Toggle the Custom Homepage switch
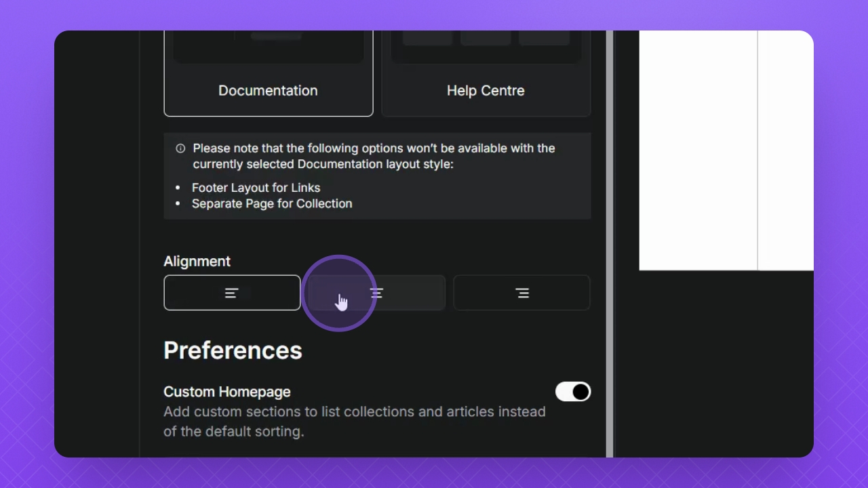The height and width of the screenshot is (488, 868). [x=573, y=392]
